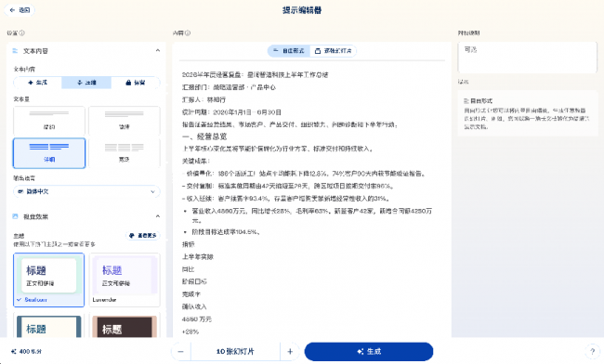Image resolution: width=604 pixels, height=364 pixels.
Task: Click the blue 生成 generate button
Action: click(x=369, y=352)
